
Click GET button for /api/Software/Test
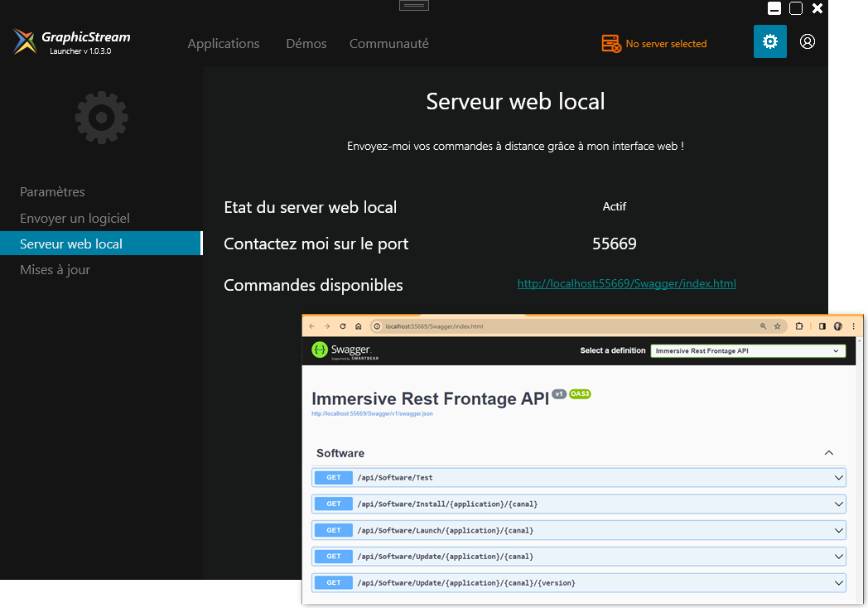[333, 477]
